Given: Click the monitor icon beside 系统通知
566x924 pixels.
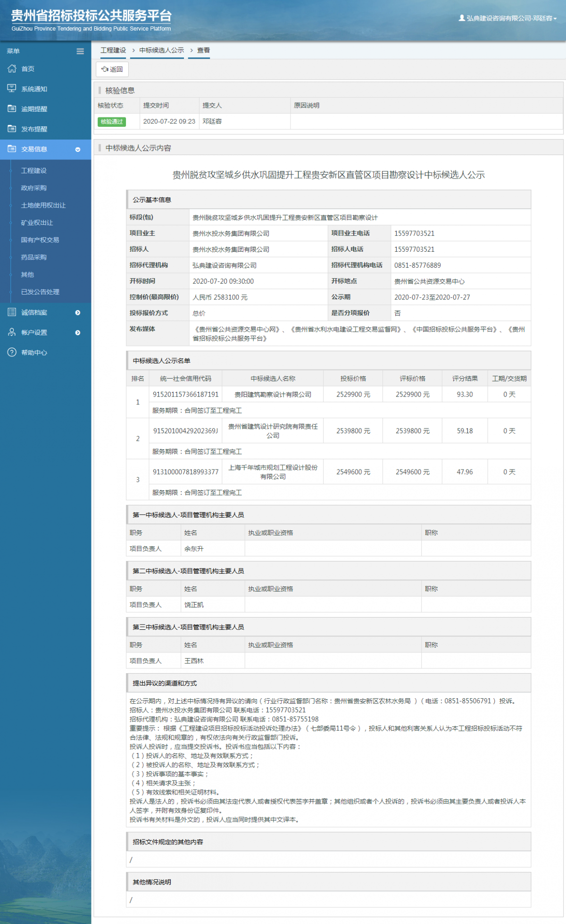Looking at the screenshot, I should click(12, 89).
